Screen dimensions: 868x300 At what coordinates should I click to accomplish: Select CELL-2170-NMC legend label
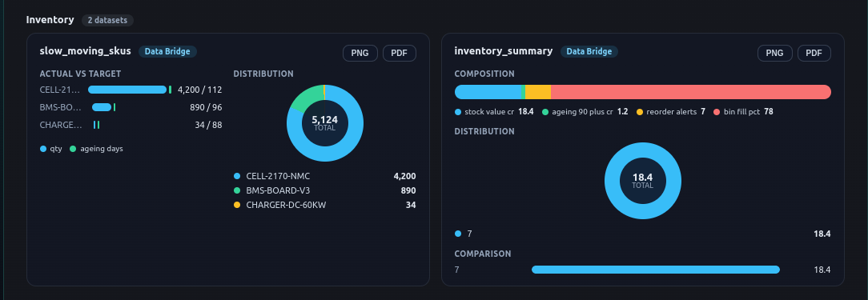278,176
